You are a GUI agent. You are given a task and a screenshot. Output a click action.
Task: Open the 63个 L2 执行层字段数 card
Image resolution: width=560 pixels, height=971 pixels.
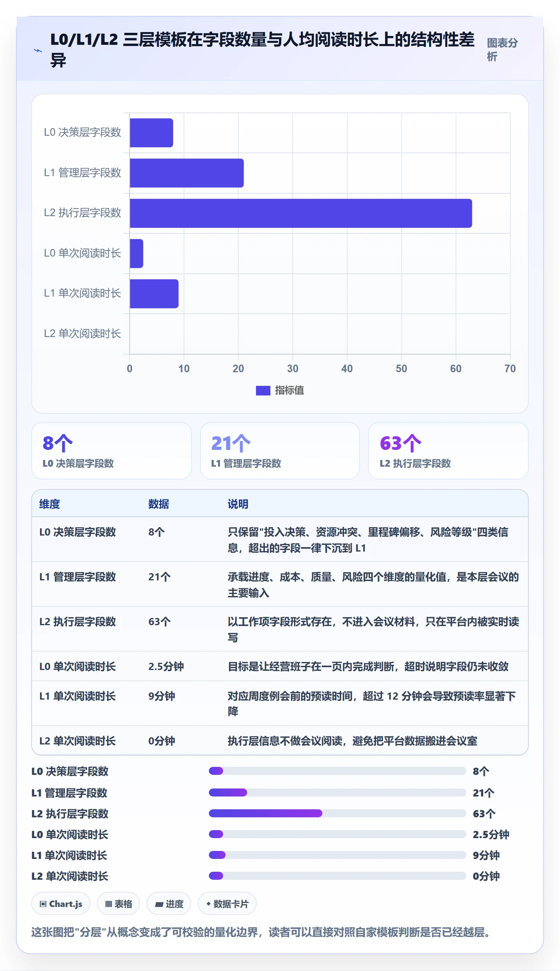tap(448, 451)
